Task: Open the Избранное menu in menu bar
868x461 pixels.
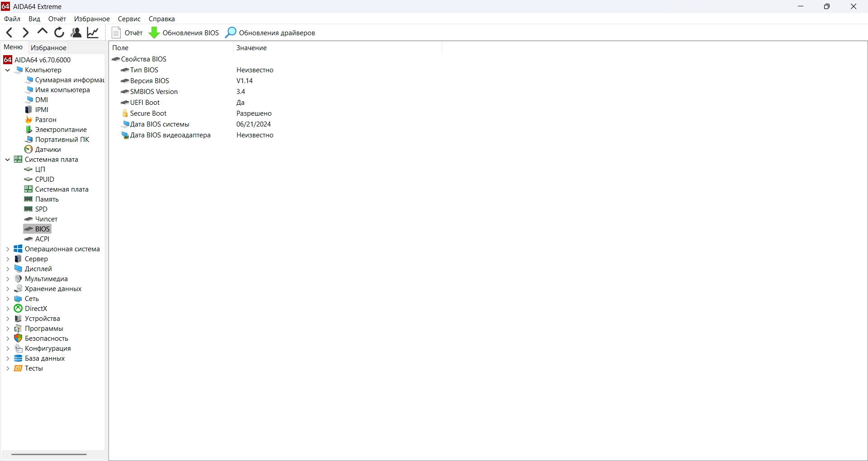Action: [92, 19]
